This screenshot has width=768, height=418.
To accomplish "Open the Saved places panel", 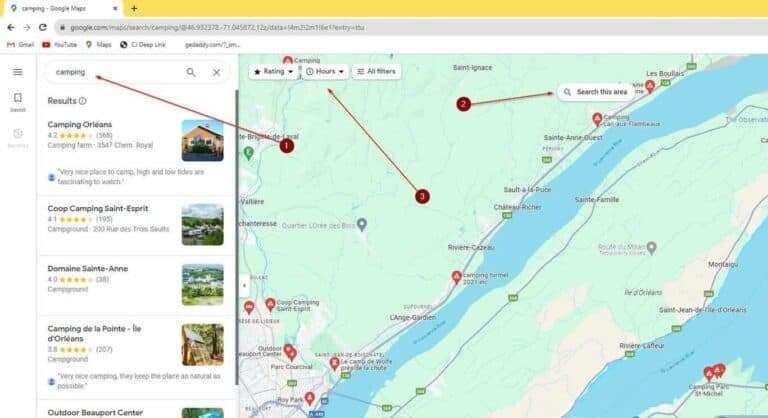I will [x=17, y=102].
